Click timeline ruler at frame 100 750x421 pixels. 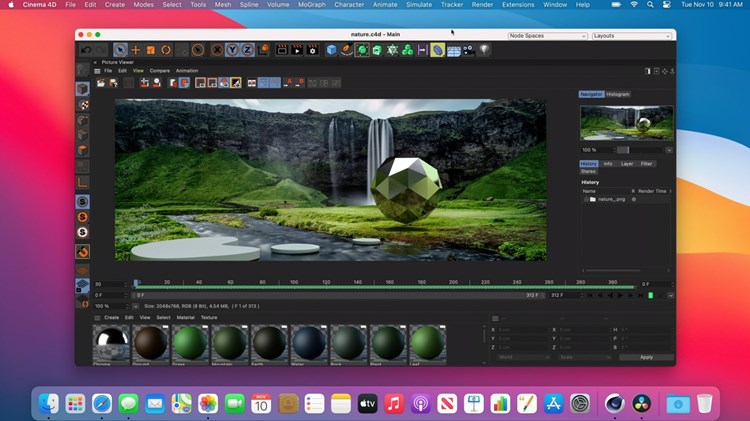294,283
